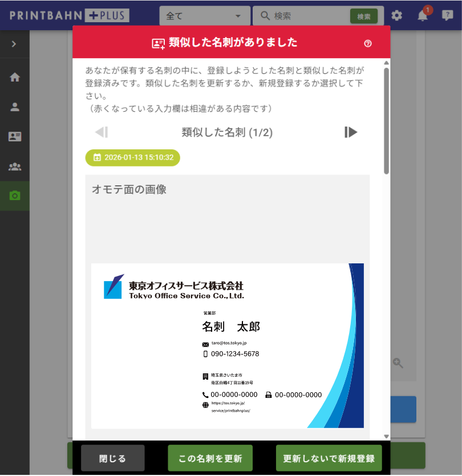Viewport: 462px width, 476px height.
Task: Open the notifications bell with badge
Action: click(x=423, y=16)
